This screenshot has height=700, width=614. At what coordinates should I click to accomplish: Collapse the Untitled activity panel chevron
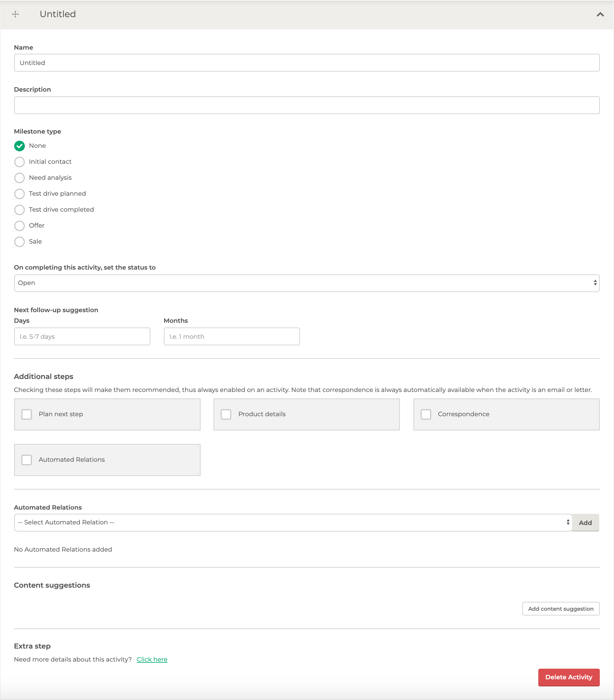pos(600,14)
